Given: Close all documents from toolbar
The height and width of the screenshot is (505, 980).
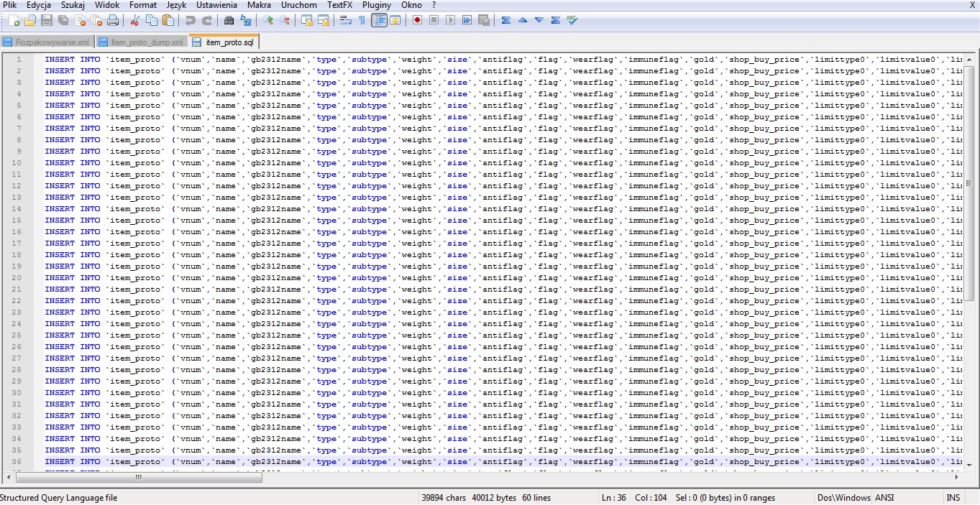Looking at the screenshot, I should tap(96, 20).
